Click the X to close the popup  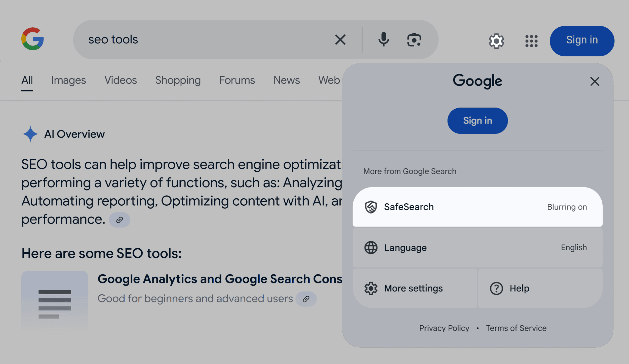[x=594, y=81]
